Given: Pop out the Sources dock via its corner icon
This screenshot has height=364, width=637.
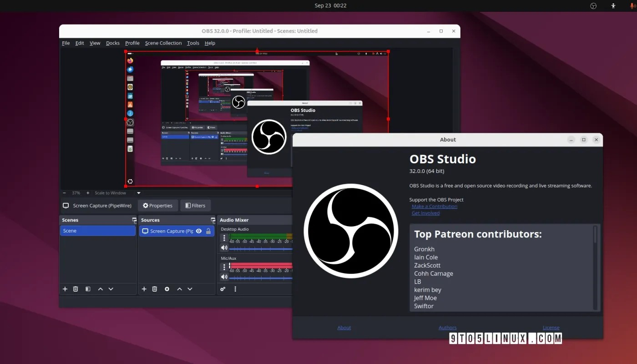Looking at the screenshot, I should coord(212,220).
